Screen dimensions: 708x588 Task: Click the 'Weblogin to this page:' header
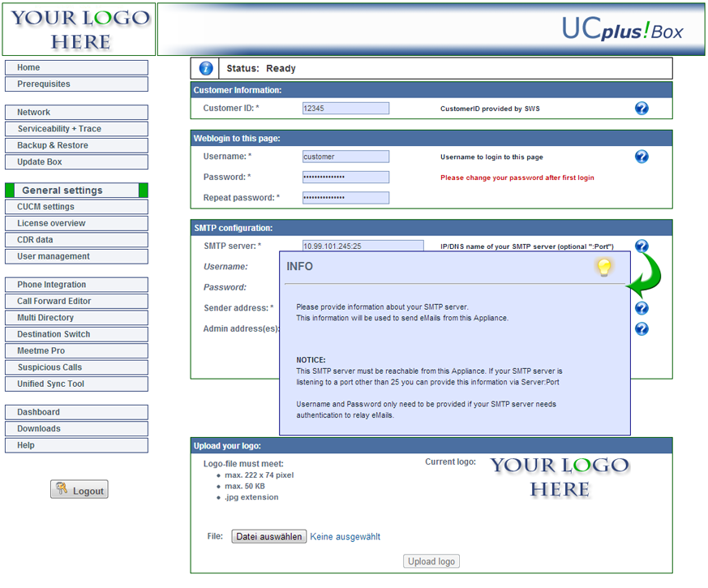237,138
